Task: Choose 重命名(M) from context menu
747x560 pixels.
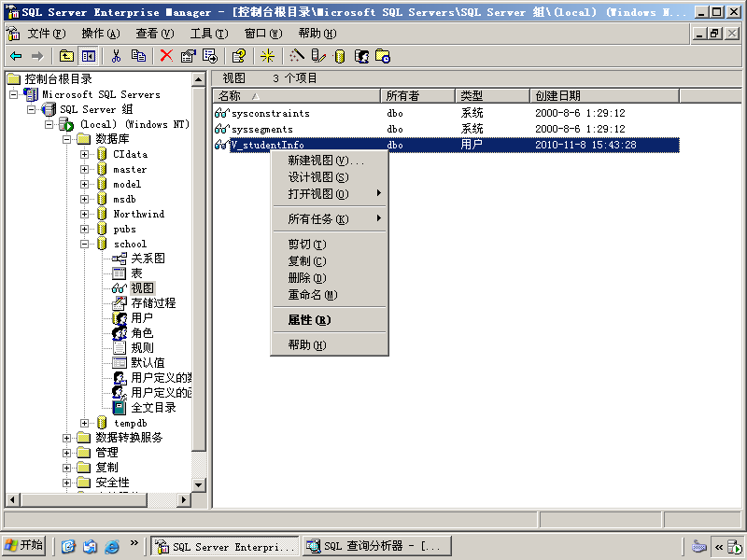Action: 330,295
